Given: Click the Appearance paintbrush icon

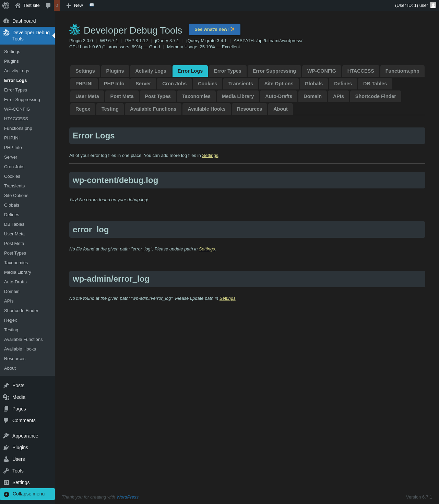Looking at the screenshot, I should [x=6, y=436].
